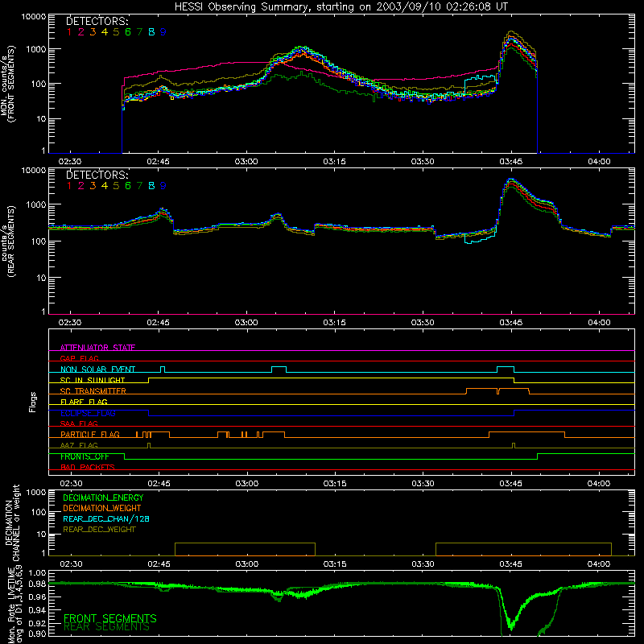644x644 pixels.
Task: Click the SC_TRANSMITTER flag label
Action: (93, 391)
